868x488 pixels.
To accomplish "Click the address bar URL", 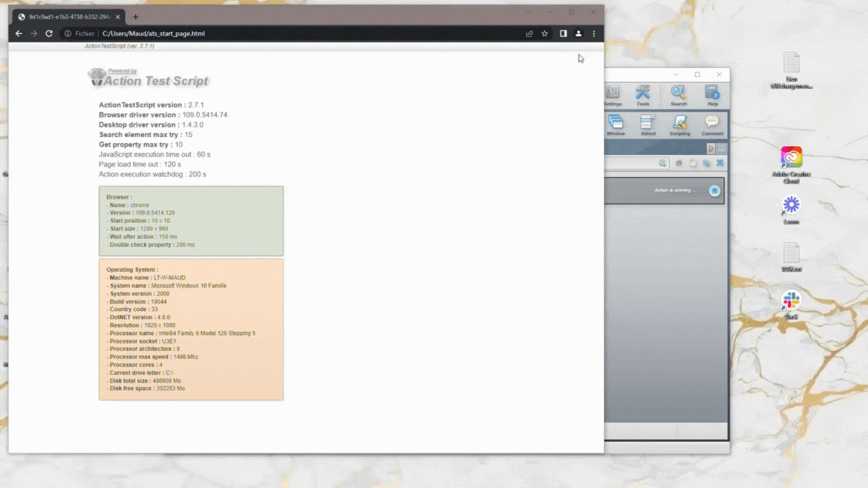I will coord(154,34).
